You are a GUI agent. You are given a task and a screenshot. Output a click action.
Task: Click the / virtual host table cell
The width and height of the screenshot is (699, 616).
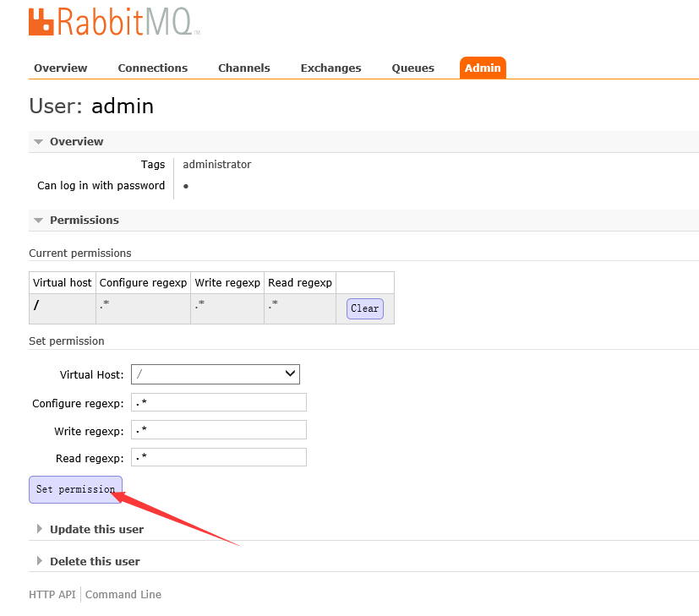tap(63, 308)
